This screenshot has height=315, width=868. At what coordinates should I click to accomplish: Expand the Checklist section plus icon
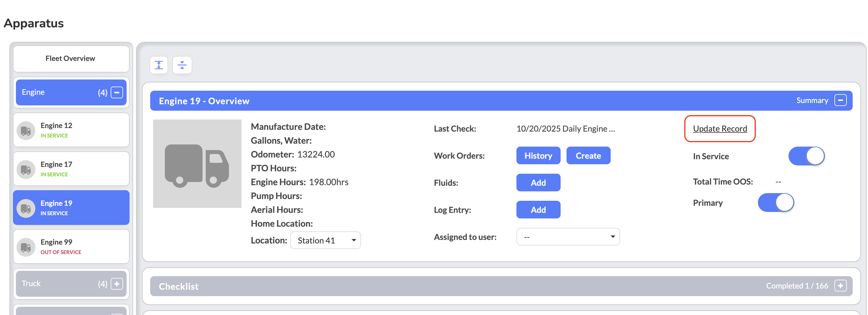point(840,286)
